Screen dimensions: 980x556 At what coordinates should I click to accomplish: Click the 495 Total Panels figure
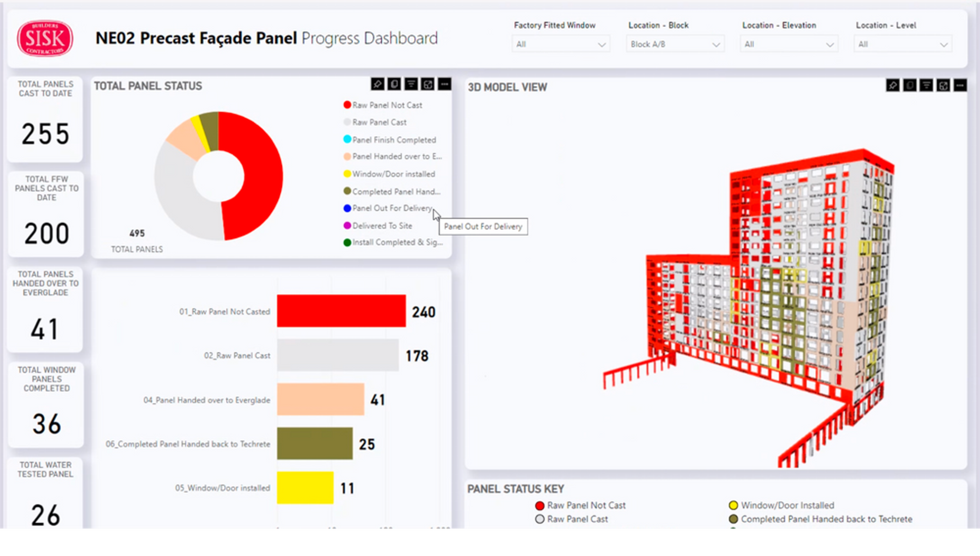(137, 233)
